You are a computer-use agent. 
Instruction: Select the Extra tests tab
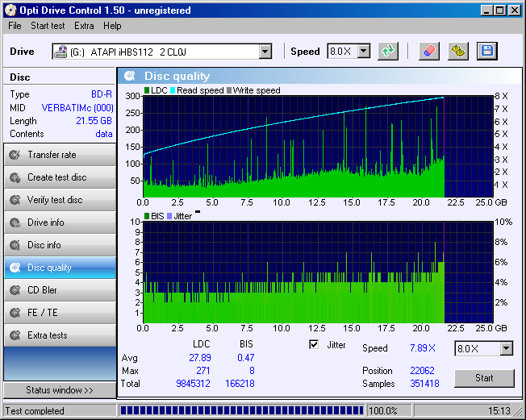click(60, 335)
